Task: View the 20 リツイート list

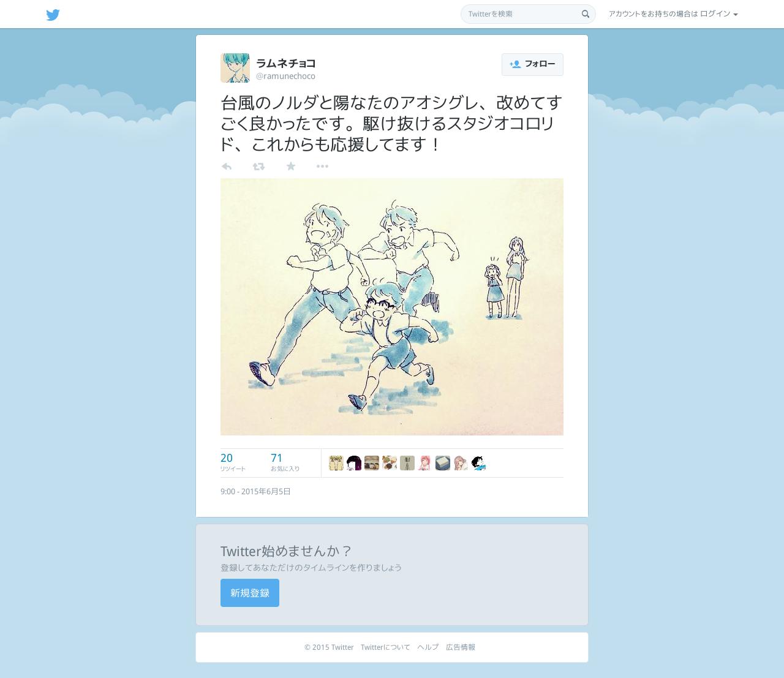Action: (233, 462)
